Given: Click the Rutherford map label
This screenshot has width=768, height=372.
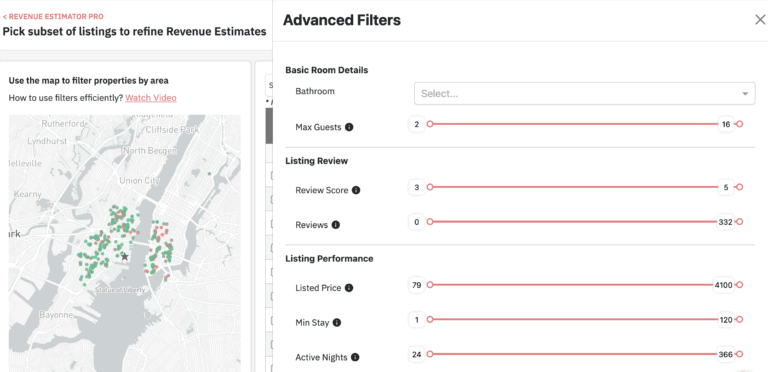Looking at the screenshot, I should coord(63,124).
